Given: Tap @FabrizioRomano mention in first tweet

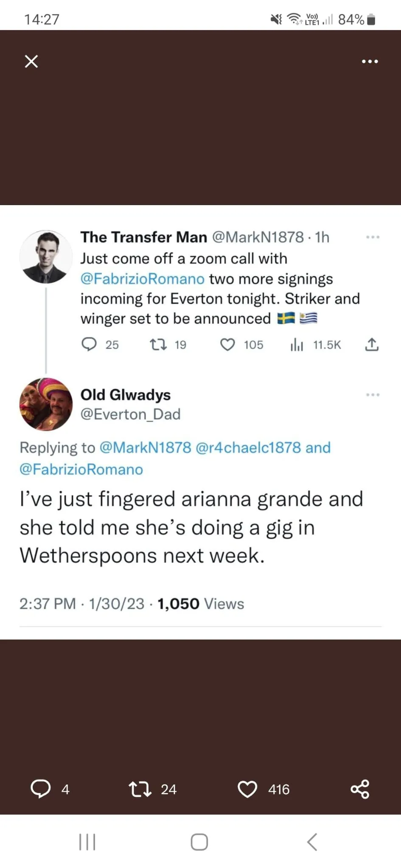Looking at the screenshot, I should (143, 279).
